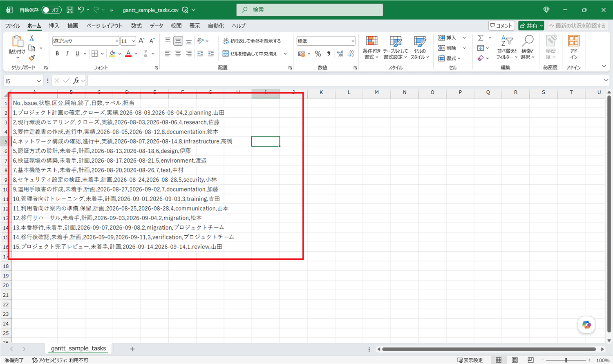Viewport: 613px width, 364px height.
Task: Add a new sheet with plus button
Action: 132,349
